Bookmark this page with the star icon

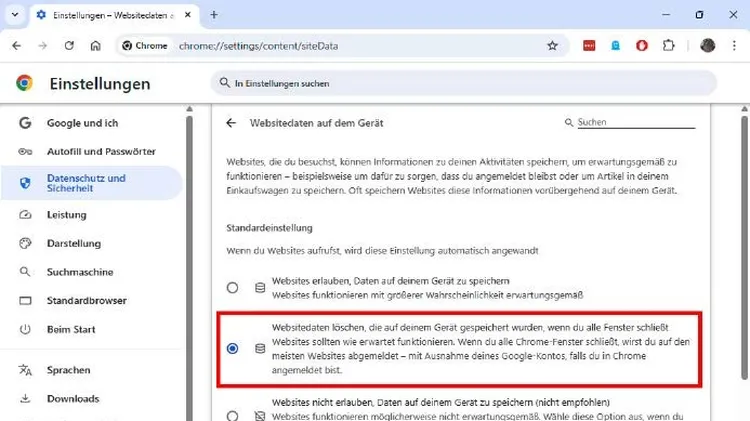(552, 45)
